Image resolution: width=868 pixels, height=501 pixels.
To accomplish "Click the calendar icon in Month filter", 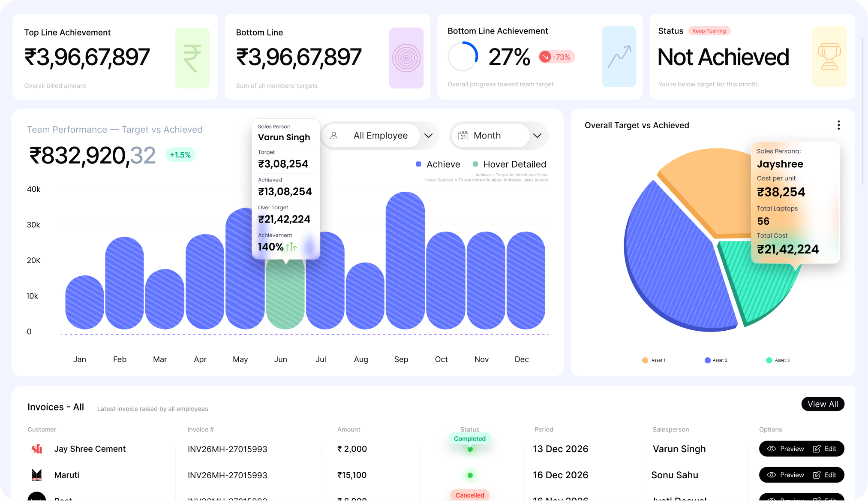I will (x=463, y=136).
